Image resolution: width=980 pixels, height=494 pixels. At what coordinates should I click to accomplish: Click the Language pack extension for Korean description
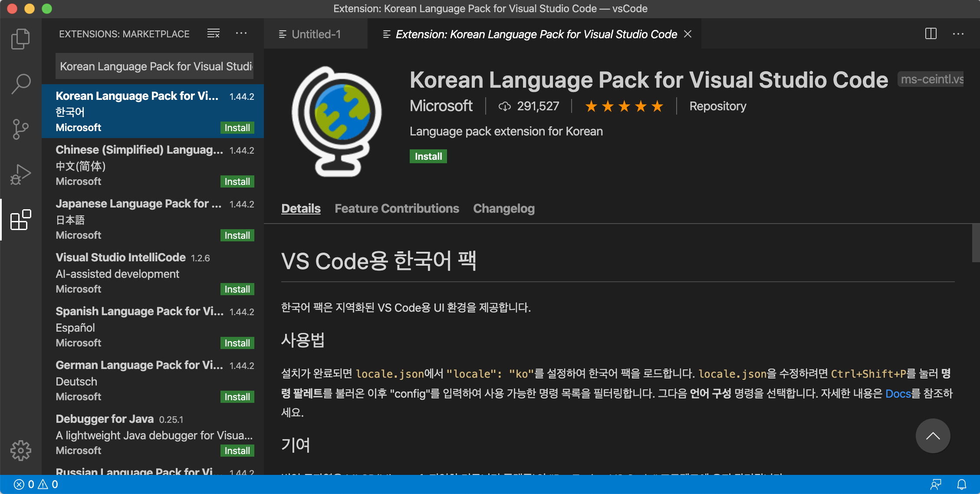point(506,131)
